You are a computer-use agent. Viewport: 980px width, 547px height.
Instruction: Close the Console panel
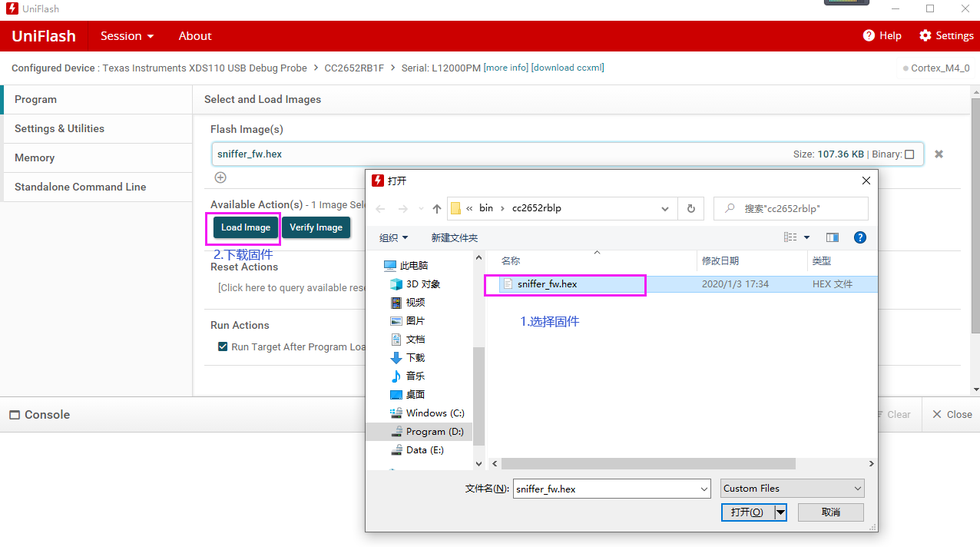pos(952,415)
